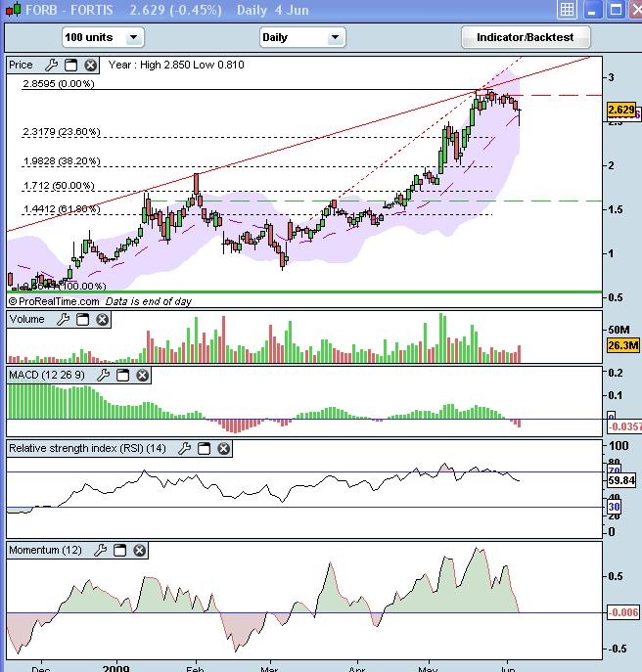Open MACD settings wrench
The height and width of the screenshot is (672, 642).
point(103,376)
